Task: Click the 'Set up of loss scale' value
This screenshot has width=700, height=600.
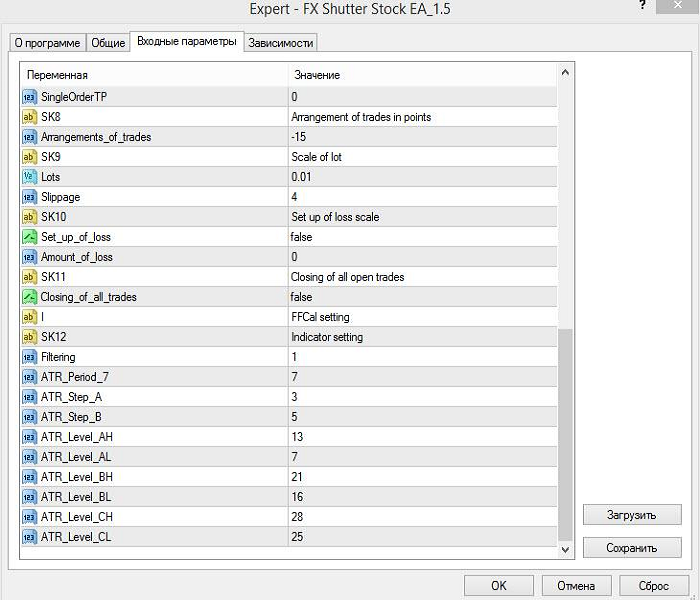Action: (x=335, y=217)
